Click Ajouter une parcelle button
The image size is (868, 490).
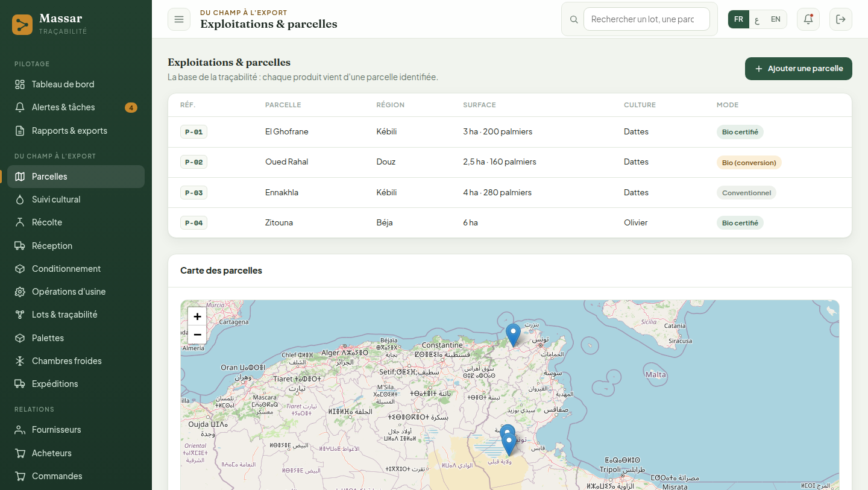click(799, 69)
